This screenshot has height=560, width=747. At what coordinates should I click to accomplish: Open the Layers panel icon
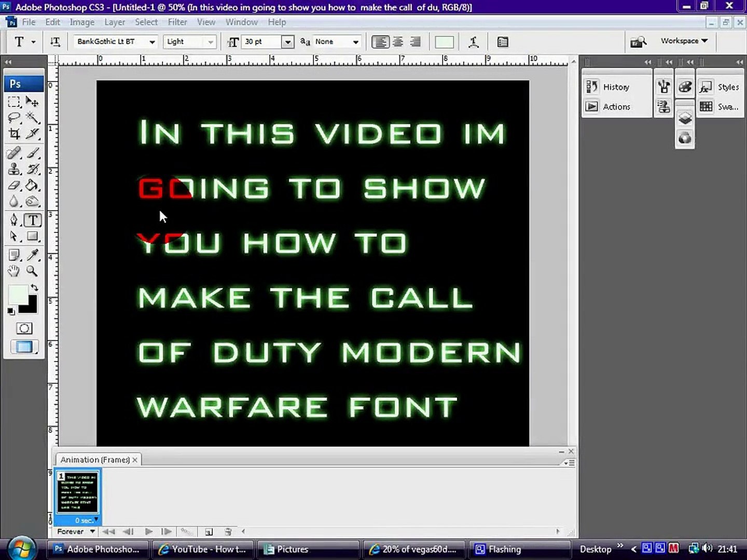pyautogui.click(x=685, y=119)
